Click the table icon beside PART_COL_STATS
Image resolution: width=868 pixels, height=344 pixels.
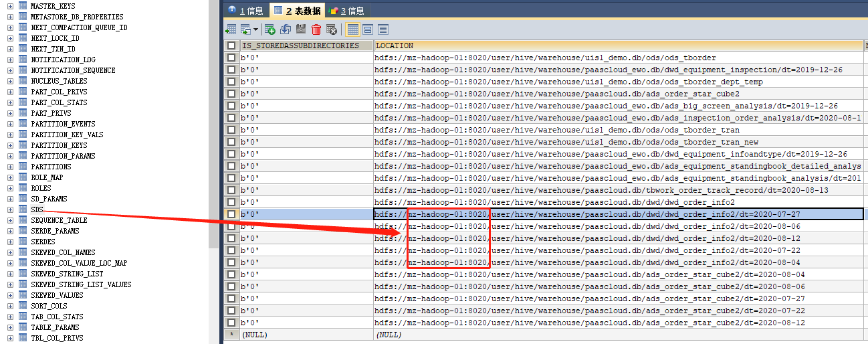click(22, 102)
